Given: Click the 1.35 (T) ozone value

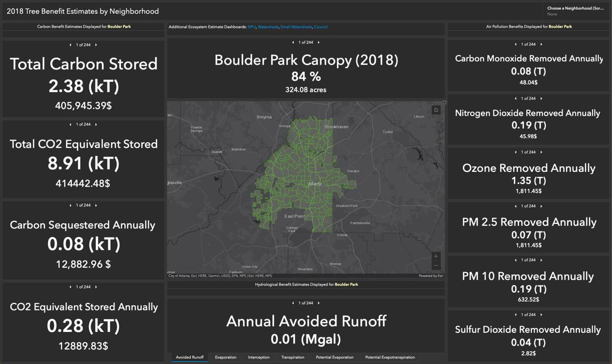Looking at the screenshot, I should [x=529, y=180].
